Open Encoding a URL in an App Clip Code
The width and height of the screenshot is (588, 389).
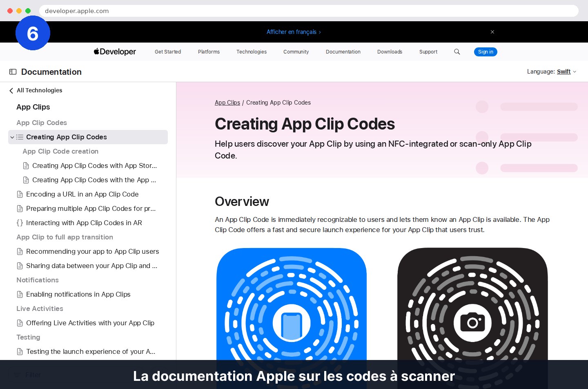(82, 194)
